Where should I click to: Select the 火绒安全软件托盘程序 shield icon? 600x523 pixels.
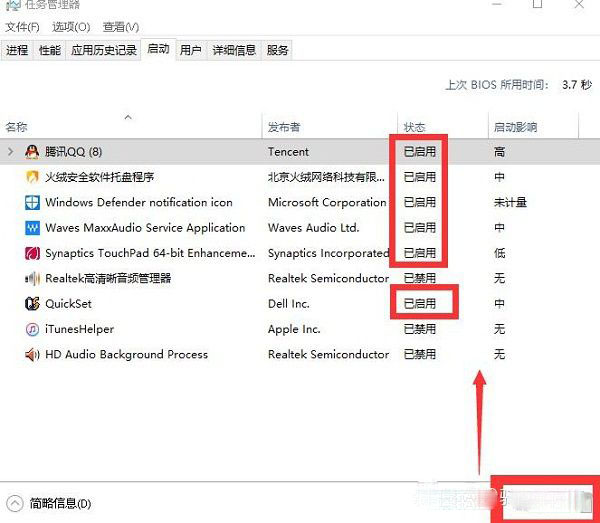(x=32, y=177)
